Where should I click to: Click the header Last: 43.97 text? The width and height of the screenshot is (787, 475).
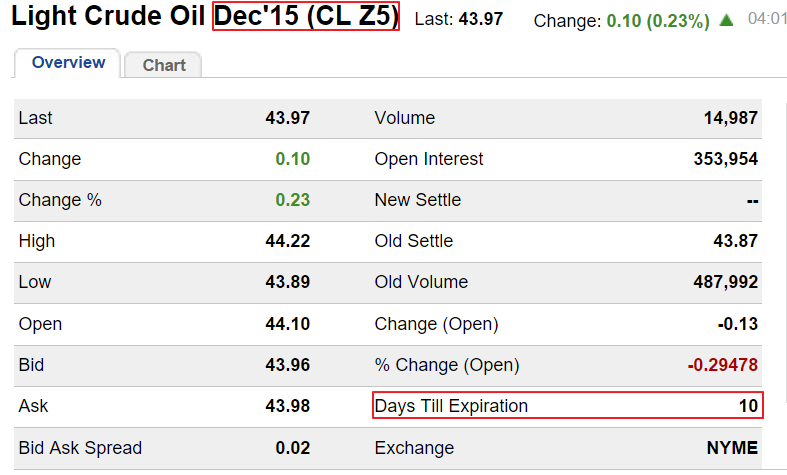pyautogui.click(x=458, y=20)
